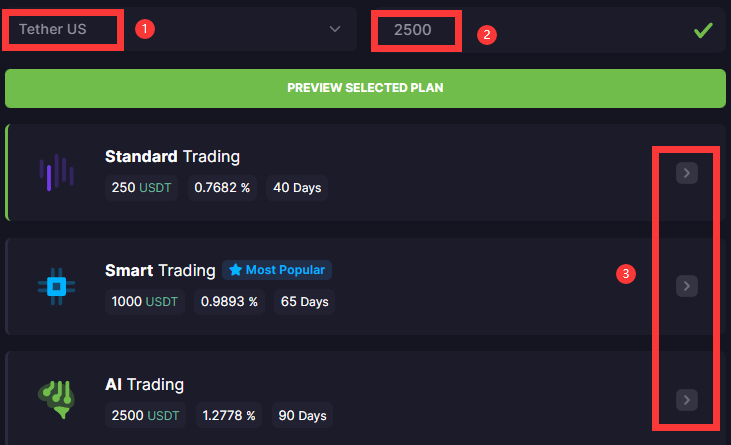Click red annotation marker number 1
The image size is (731, 445).
(x=145, y=29)
